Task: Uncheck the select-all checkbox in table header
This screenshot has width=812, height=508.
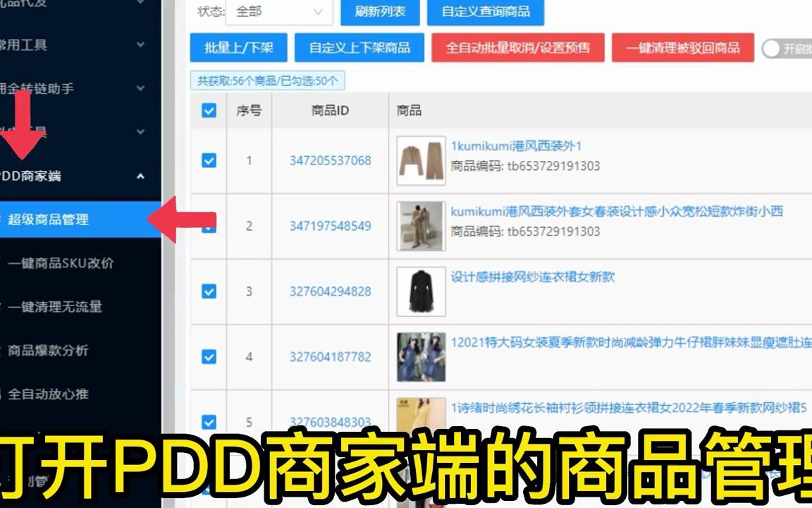Action: (x=208, y=111)
